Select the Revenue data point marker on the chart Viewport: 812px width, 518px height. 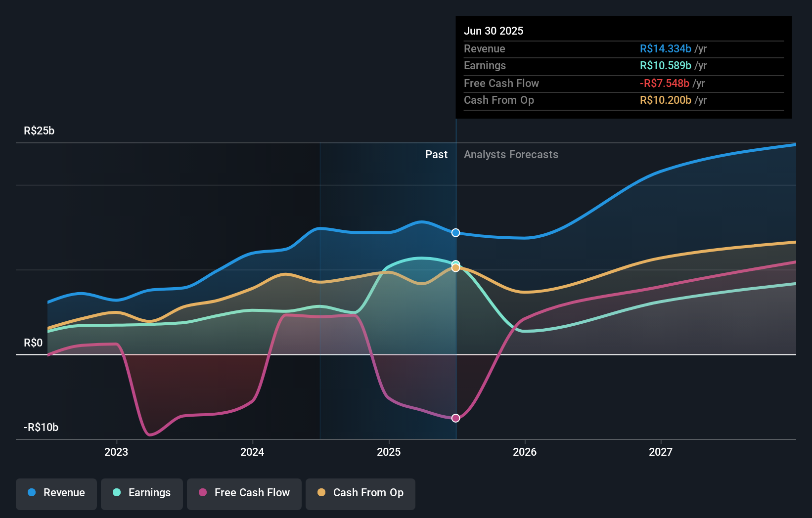pyautogui.click(x=455, y=233)
